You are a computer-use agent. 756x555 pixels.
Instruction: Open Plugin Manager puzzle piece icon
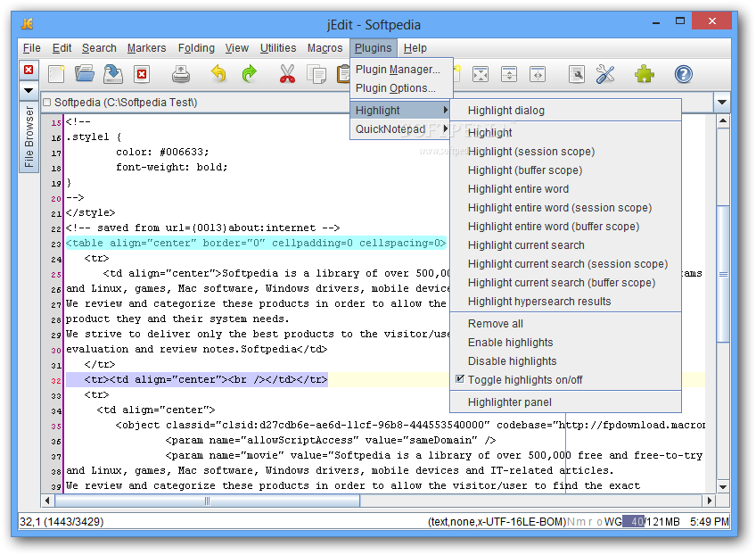tap(645, 74)
